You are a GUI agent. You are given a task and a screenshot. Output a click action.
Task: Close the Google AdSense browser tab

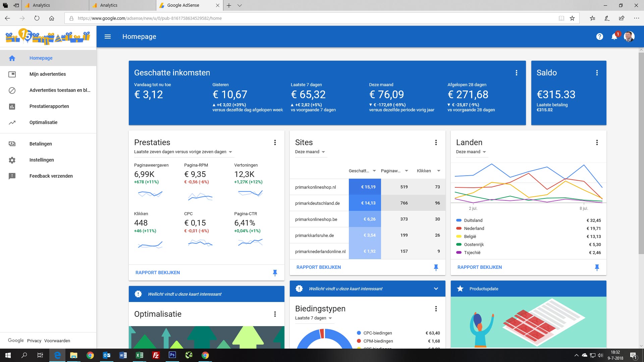click(218, 5)
